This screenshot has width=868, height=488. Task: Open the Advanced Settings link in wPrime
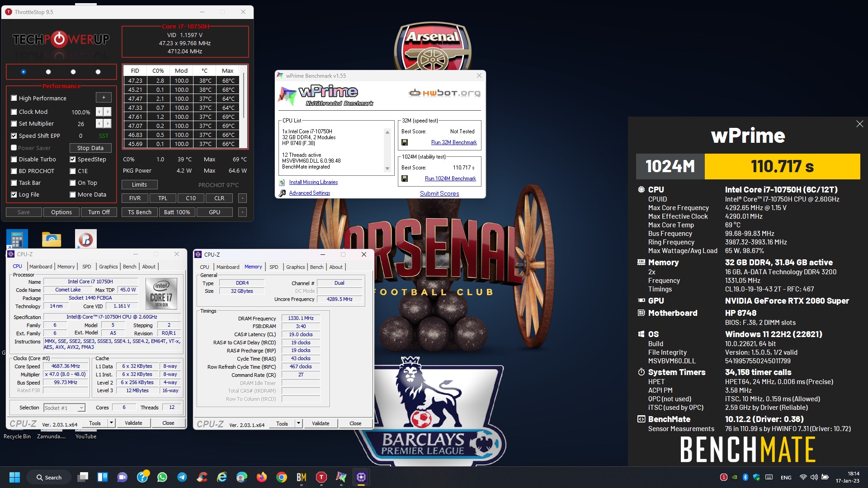click(310, 193)
